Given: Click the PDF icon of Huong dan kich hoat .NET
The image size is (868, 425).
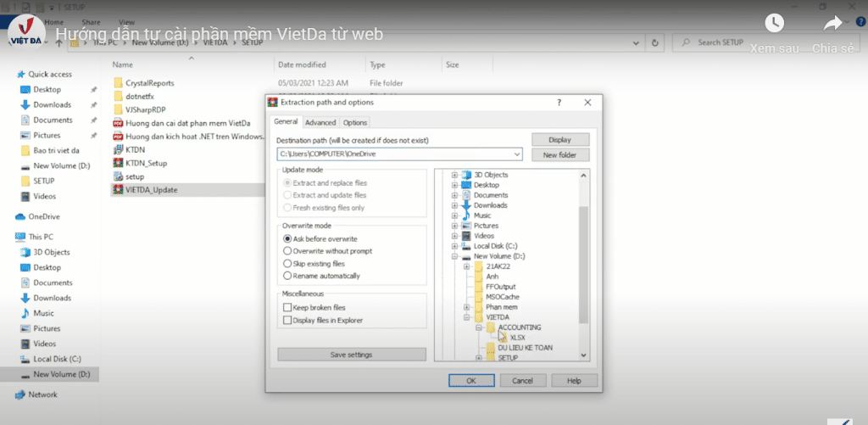Looking at the screenshot, I should pyautogui.click(x=118, y=137).
